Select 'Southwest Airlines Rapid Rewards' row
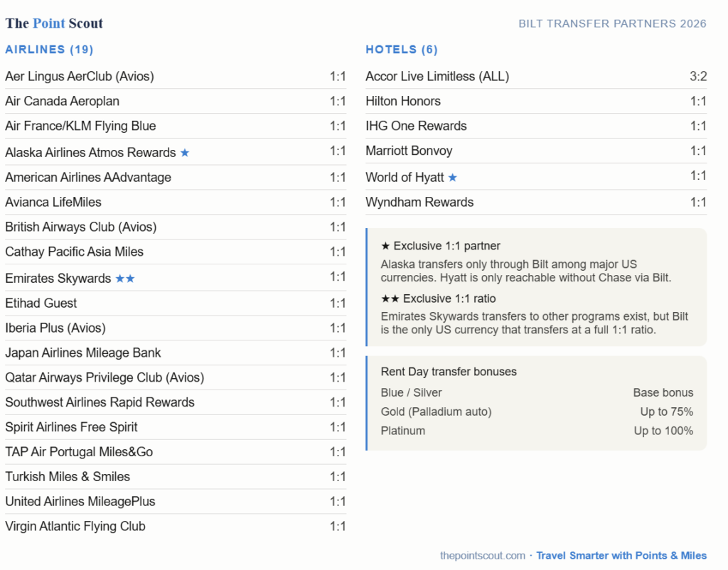This screenshot has height=570, width=728. 176,402
